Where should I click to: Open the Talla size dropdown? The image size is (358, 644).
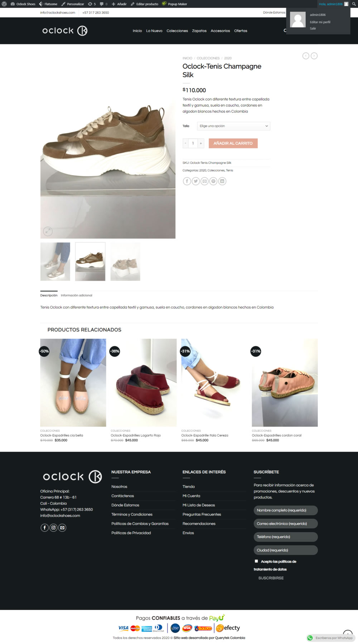pos(234,126)
